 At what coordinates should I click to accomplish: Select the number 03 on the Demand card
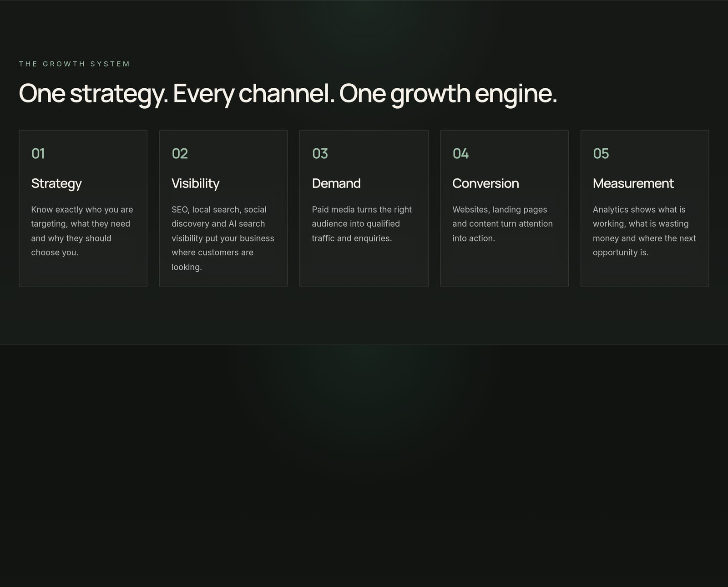tap(320, 154)
